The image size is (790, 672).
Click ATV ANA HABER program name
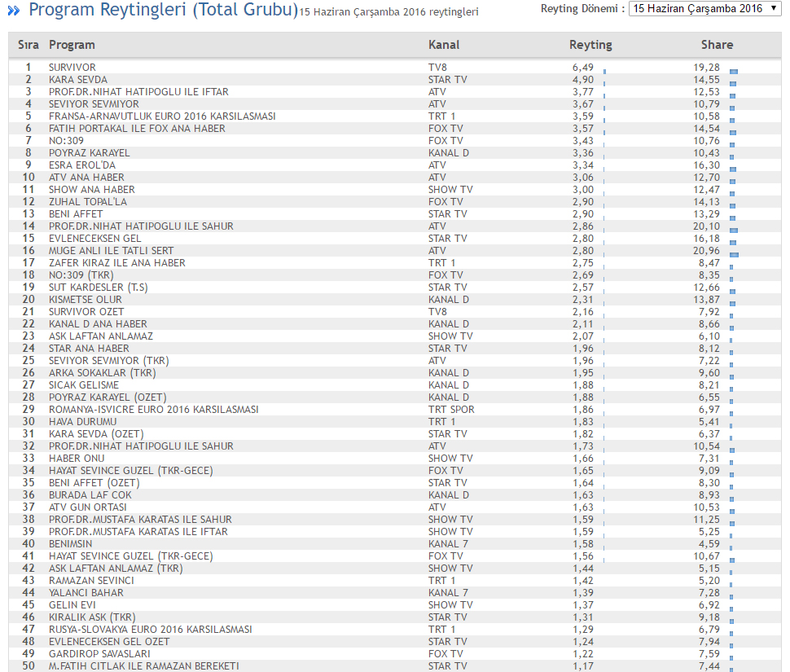86,178
